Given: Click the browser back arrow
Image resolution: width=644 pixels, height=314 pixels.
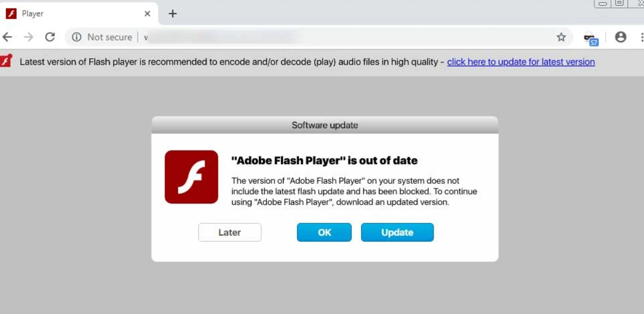Looking at the screenshot, I should pos(9,37).
